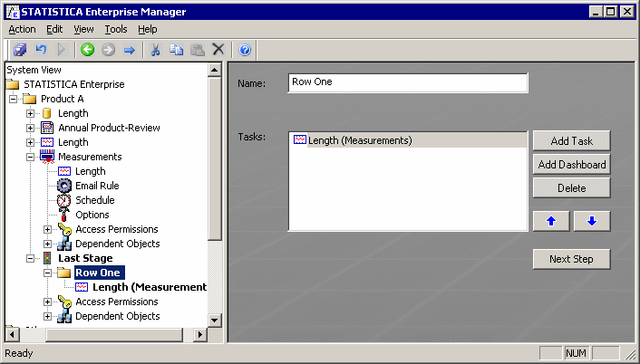Click the Add Task button
The height and width of the screenshot is (364, 640).
click(x=571, y=140)
